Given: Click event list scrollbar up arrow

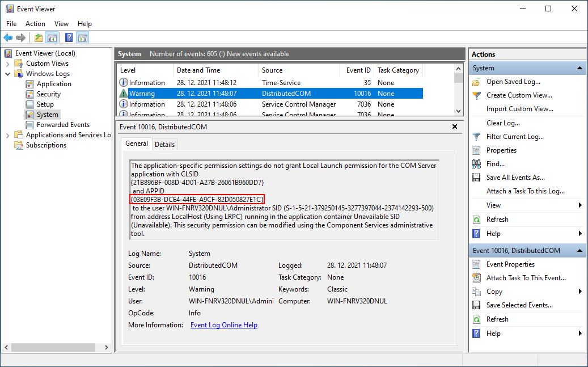Looking at the screenshot, I should click(458, 69).
